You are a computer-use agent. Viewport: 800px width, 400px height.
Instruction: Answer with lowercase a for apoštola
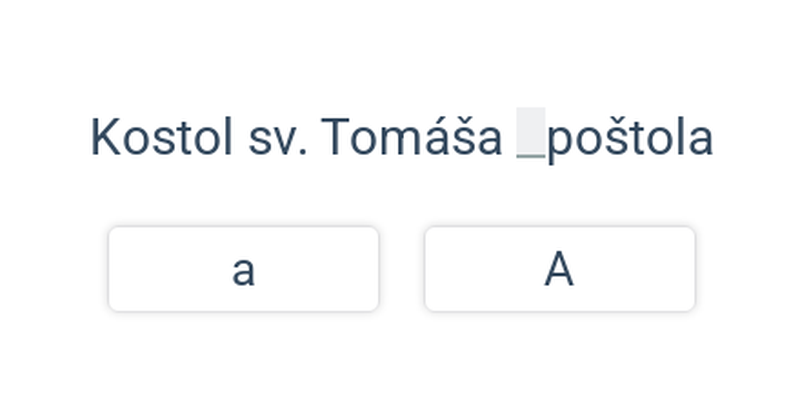(x=243, y=269)
